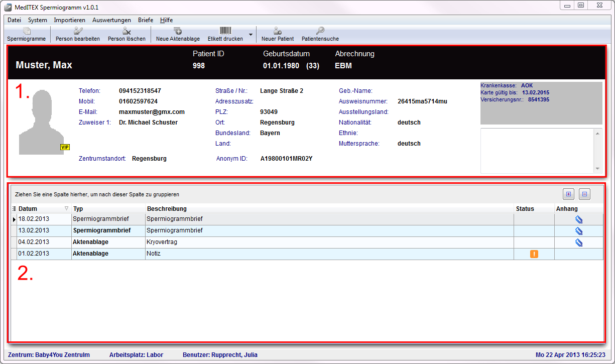Image resolution: width=615 pixels, height=364 pixels.
Task: Open attachment of Kryovertrag row
Action: point(578,242)
